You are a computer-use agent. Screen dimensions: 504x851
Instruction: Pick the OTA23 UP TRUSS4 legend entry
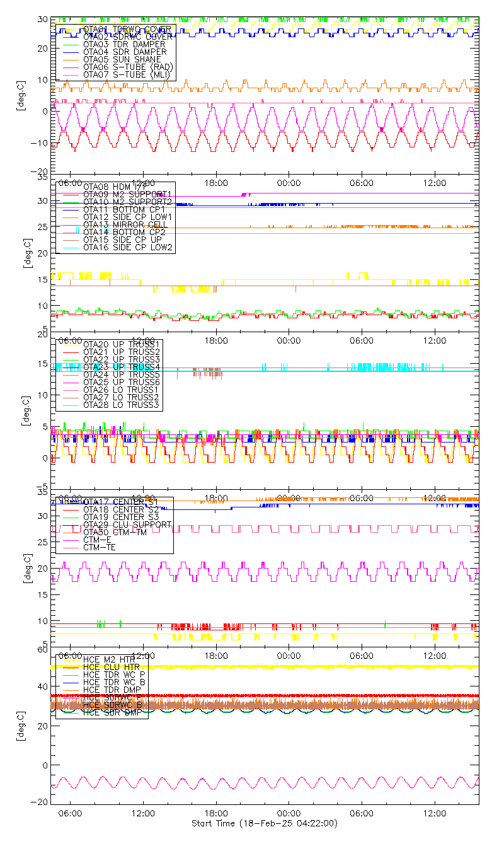tap(122, 367)
